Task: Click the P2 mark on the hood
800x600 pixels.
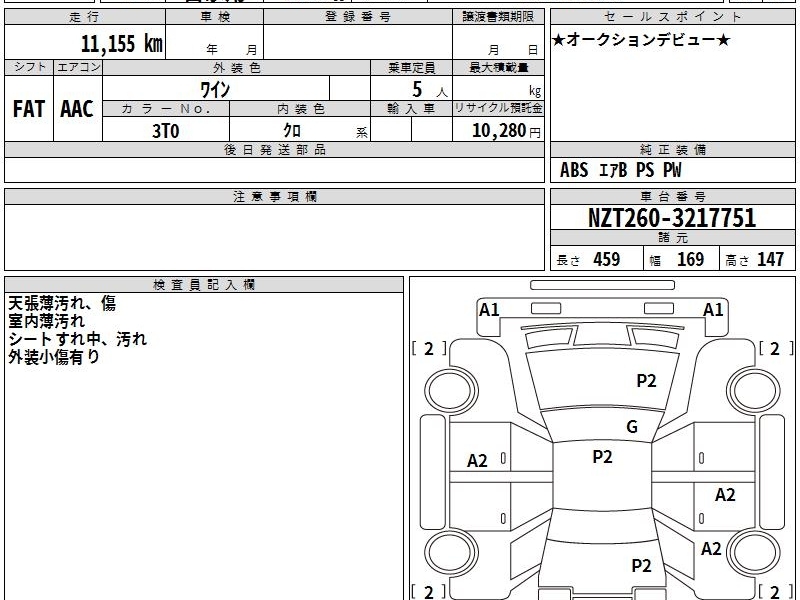Action: click(x=646, y=381)
